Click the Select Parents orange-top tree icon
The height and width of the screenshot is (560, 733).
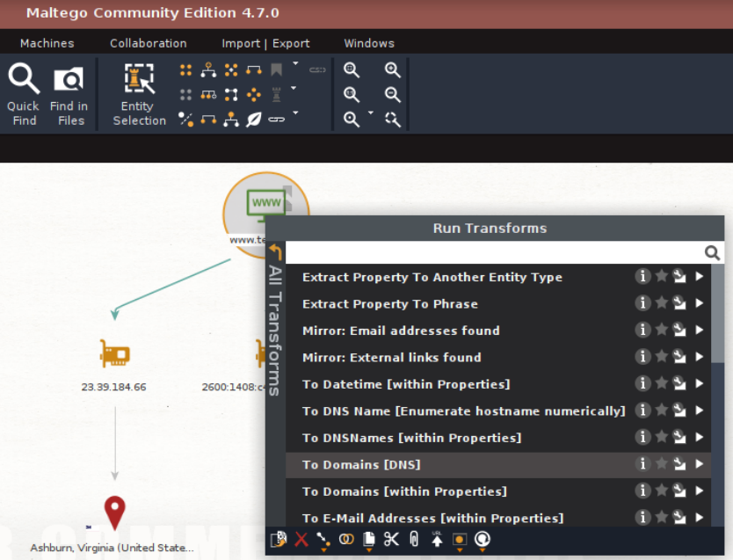pos(231,120)
